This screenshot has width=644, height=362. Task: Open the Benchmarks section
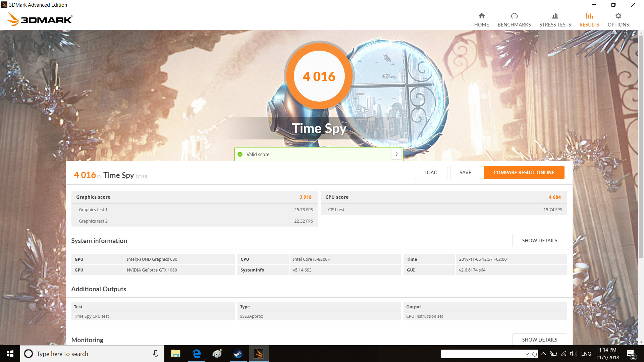(514, 20)
